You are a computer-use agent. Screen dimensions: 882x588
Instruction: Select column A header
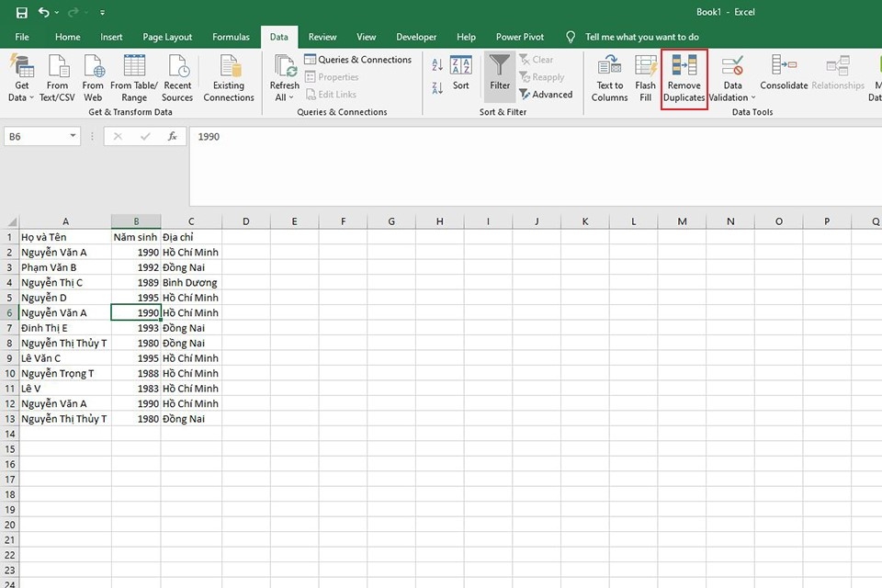[65, 221]
